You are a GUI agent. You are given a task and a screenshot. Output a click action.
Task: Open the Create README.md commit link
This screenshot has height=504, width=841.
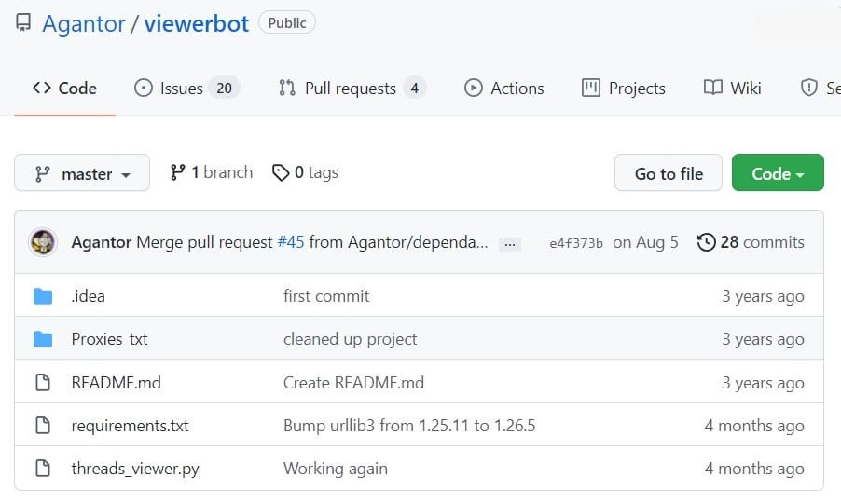point(353,382)
